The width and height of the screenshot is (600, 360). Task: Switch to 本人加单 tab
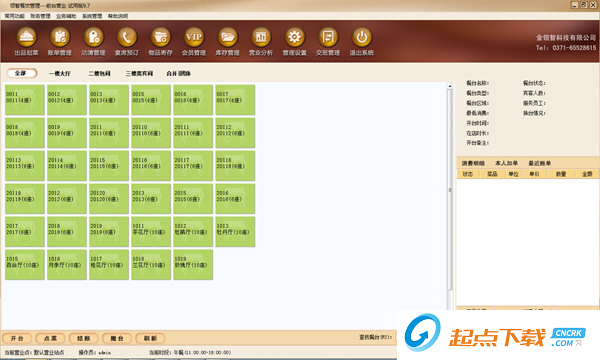tap(506, 163)
